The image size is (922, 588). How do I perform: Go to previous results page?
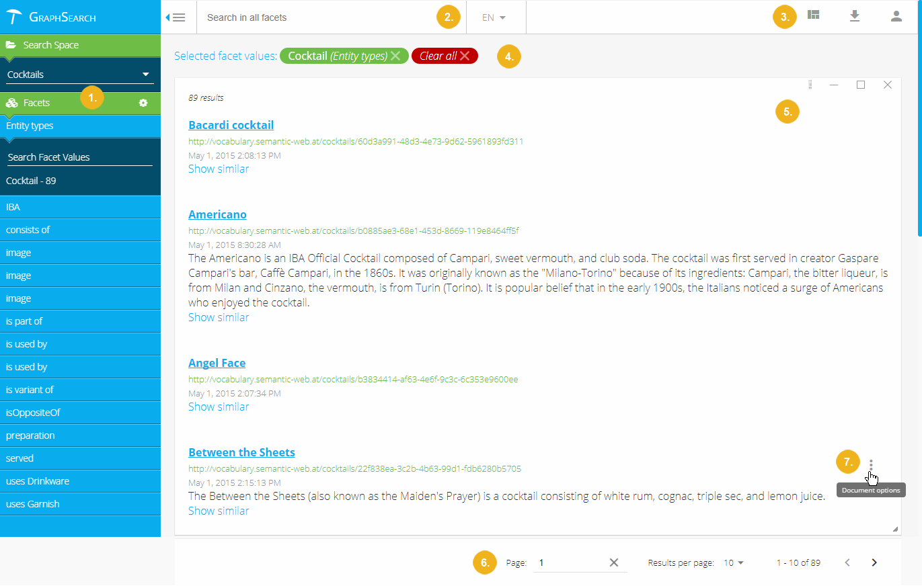[847, 562]
